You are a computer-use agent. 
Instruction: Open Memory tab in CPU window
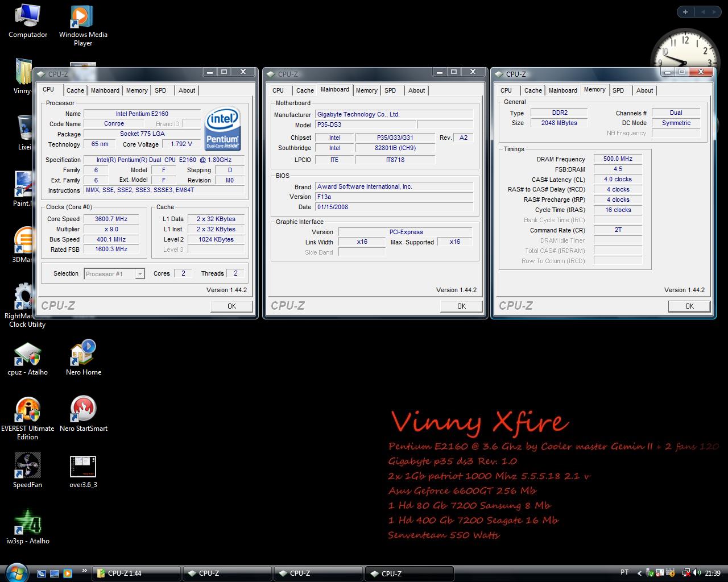pyautogui.click(x=137, y=90)
